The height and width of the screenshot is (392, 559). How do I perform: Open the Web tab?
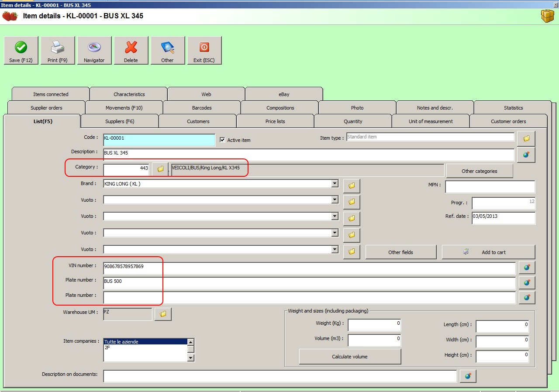point(206,94)
